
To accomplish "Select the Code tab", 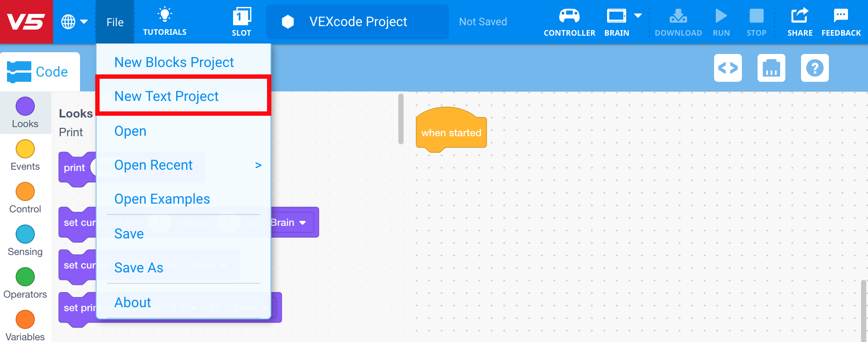I will [40, 72].
